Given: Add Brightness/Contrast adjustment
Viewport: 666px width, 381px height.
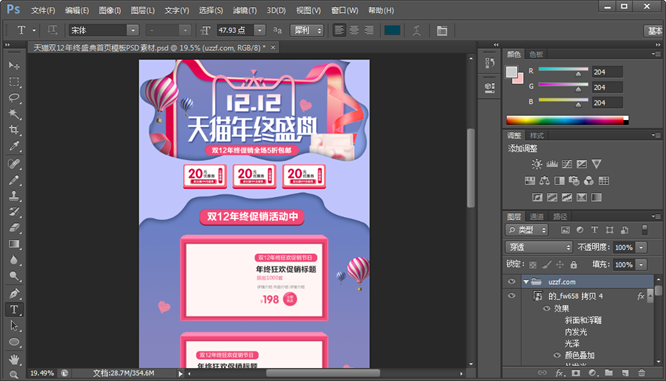Looking at the screenshot, I should coord(537,164).
